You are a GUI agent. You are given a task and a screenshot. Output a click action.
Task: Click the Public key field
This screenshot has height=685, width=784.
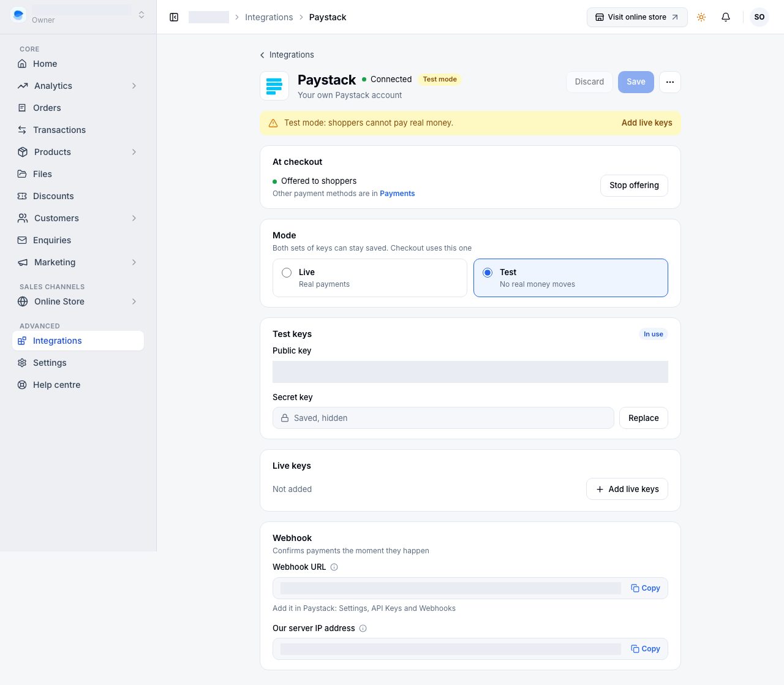click(x=470, y=372)
